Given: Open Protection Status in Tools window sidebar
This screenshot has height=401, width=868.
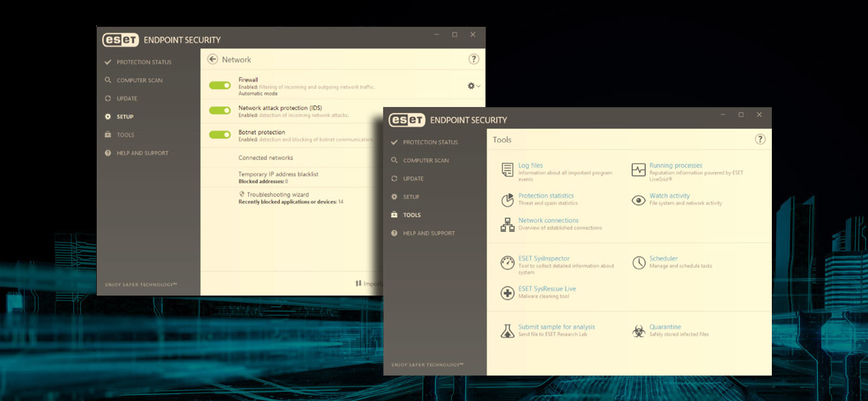Looking at the screenshot, I should click(x=431, y=142).
